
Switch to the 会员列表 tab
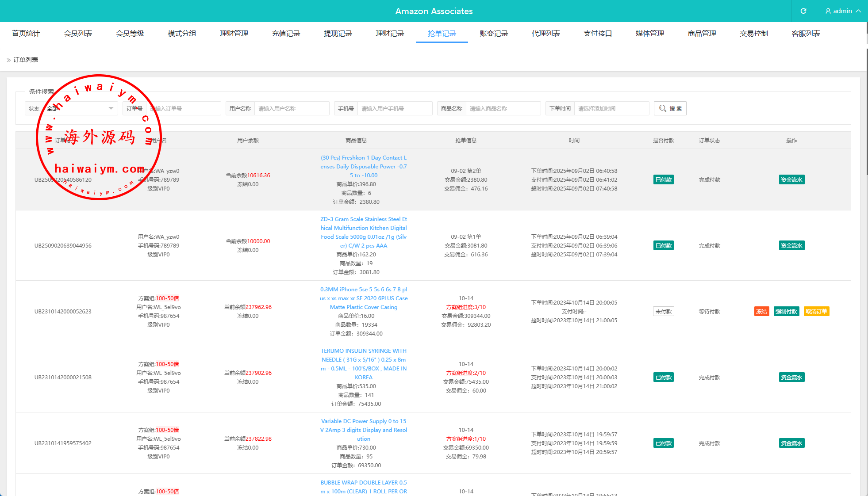(78, 34)
